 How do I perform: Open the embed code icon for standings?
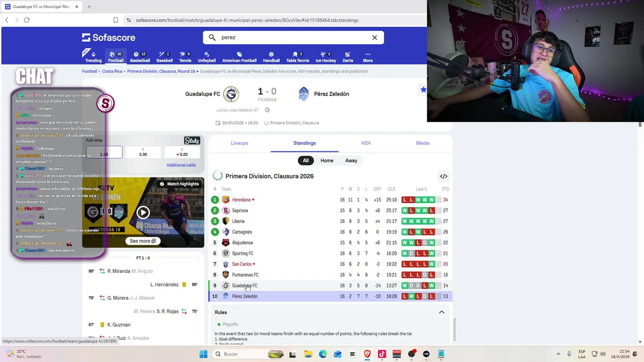(444, 176)
